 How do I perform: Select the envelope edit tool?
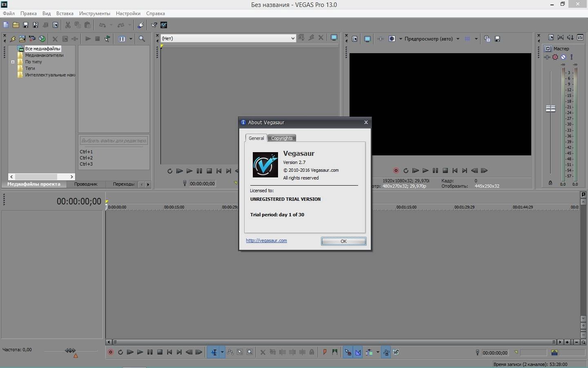(x=230, y=352)
